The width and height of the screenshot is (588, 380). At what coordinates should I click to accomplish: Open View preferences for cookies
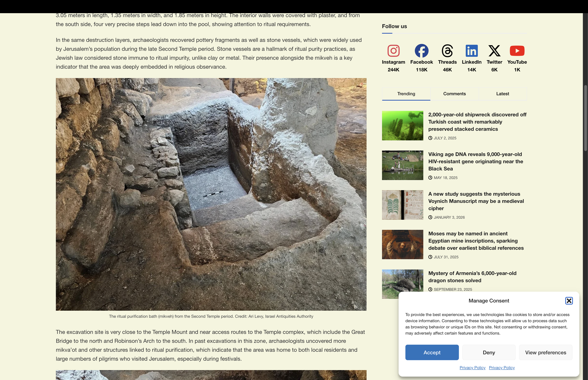click(545, 352)
